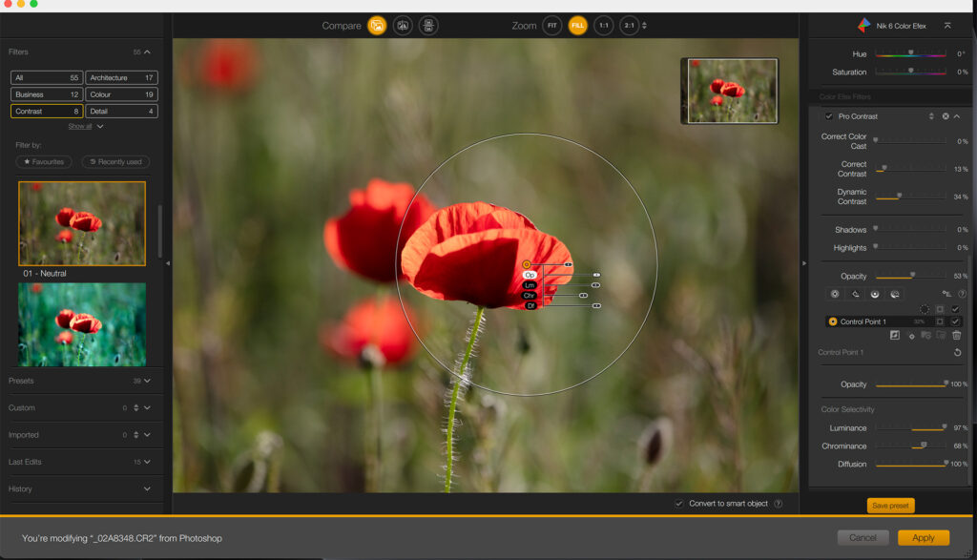Click the Save preset button
Image resolution: width=977 pixels, height=560 pixels.
pos(890,505)
